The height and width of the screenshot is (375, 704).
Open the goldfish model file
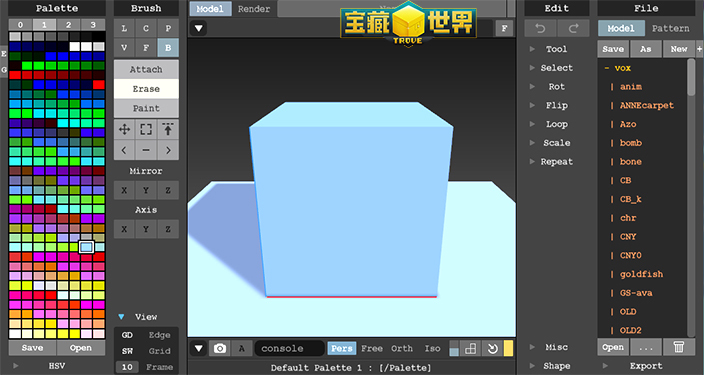(641, 274)
